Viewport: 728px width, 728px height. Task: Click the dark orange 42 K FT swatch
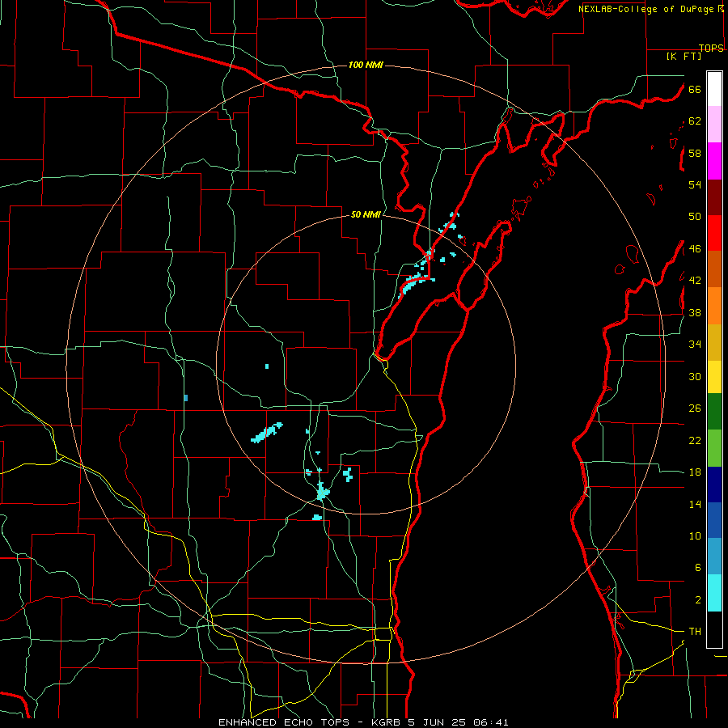[x=714, y=269]
